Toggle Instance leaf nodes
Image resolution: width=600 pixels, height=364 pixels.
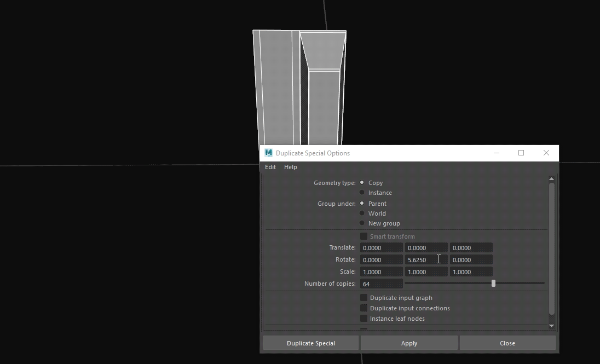click(x=364, y=319)
